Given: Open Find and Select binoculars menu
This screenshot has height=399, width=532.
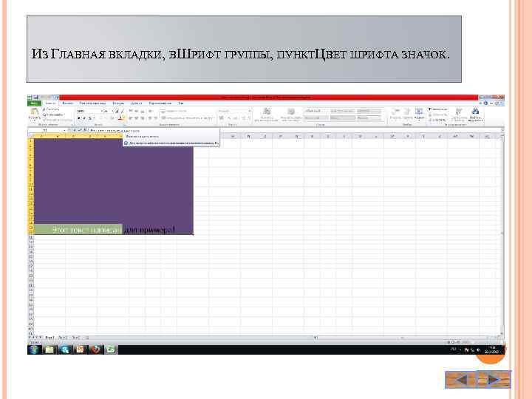Looking at the screenshot, I should (x=476, y=115).
